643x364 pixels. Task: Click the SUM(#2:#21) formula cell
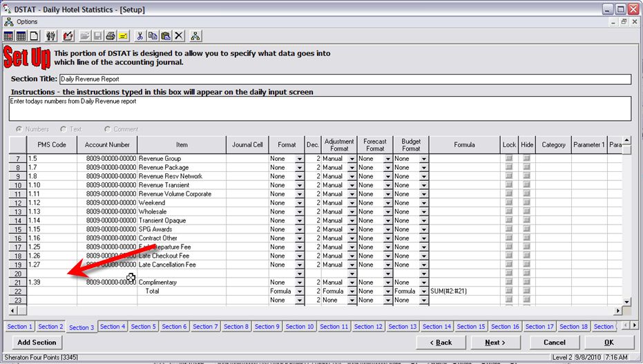pos(464,291)
